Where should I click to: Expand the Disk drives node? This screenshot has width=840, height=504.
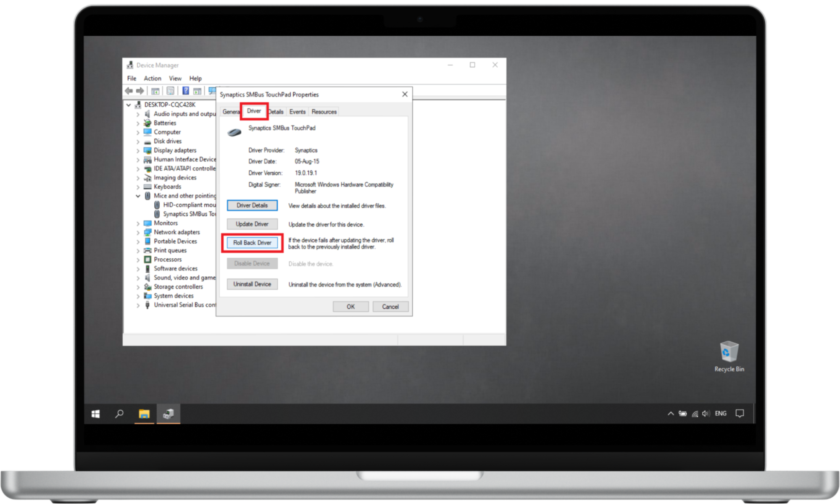click(x=138, y=141)
